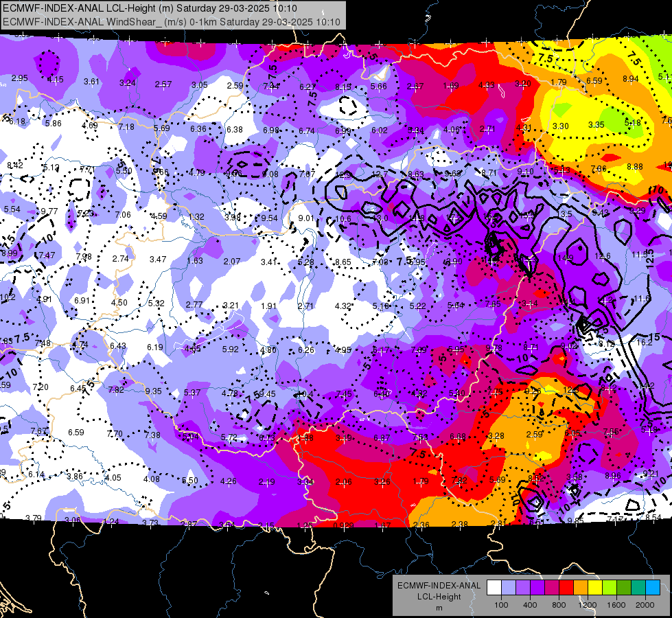
Task: Click the '6.36' wind shear value
Action: click(x=198, y=128)
